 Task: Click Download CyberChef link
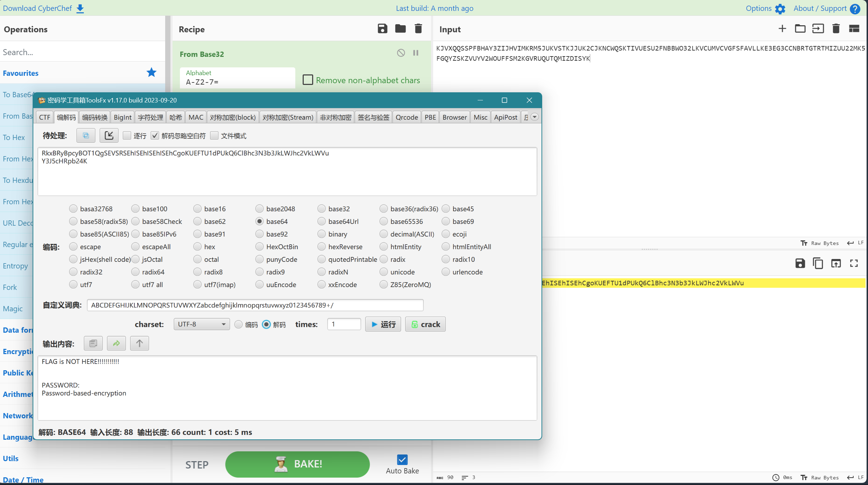pos(37,8)
